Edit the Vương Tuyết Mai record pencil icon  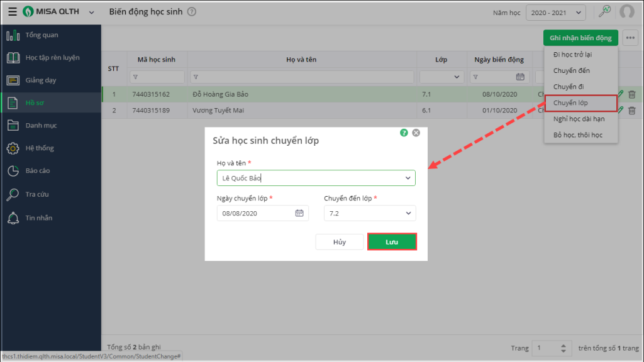pos(621,111)
